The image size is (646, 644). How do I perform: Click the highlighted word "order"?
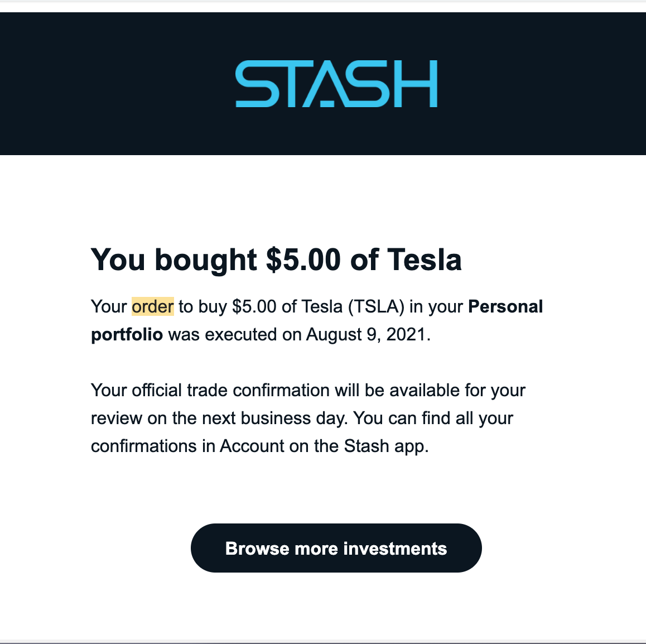(x=152, y=306)
